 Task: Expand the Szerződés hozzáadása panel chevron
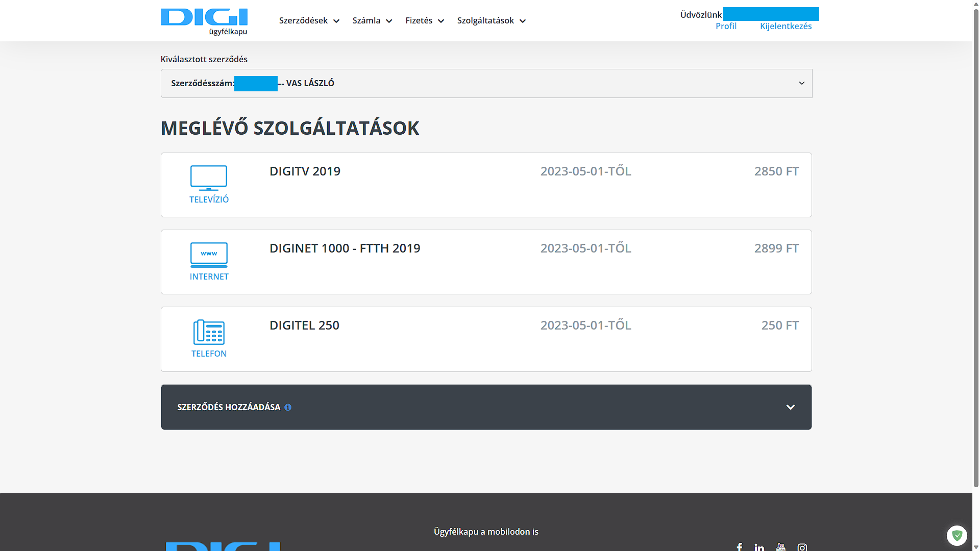click(790, 407)
